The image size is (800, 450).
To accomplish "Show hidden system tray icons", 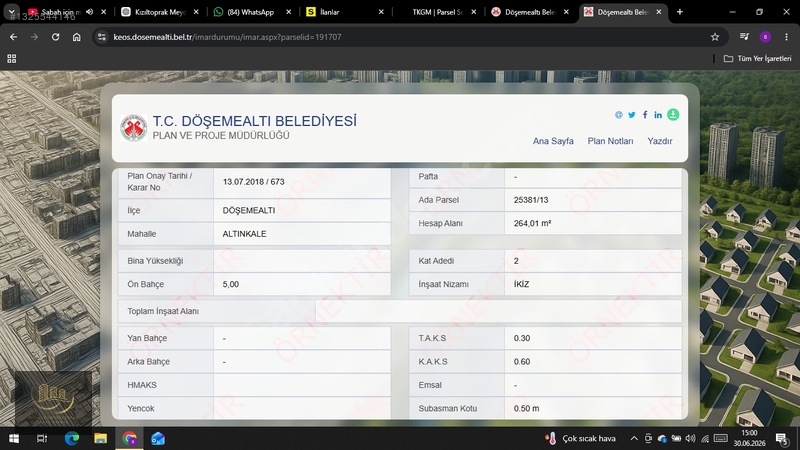I will point(634,438).
